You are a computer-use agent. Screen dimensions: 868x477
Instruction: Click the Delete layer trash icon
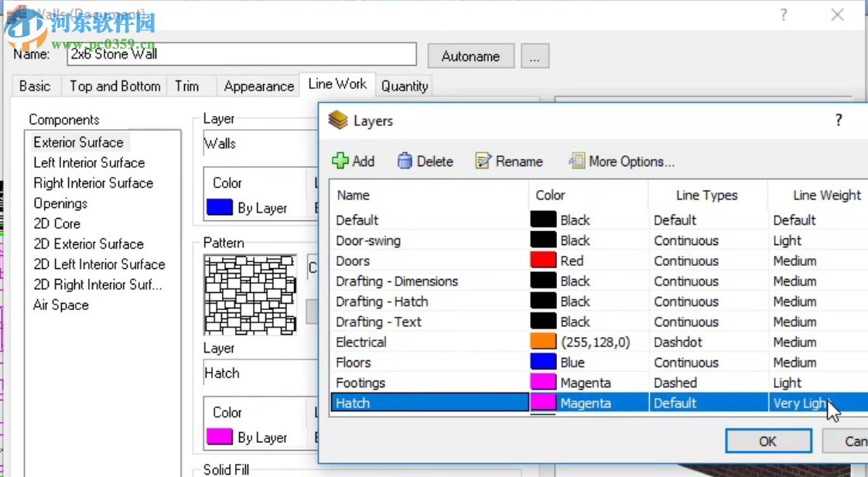[405, 161]
